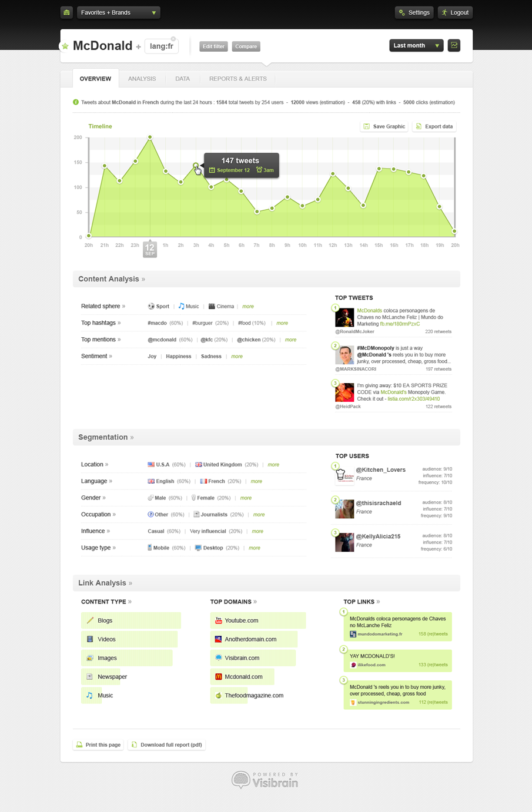Show more Influence segments

pyautogui.click(x=257, y=531)
